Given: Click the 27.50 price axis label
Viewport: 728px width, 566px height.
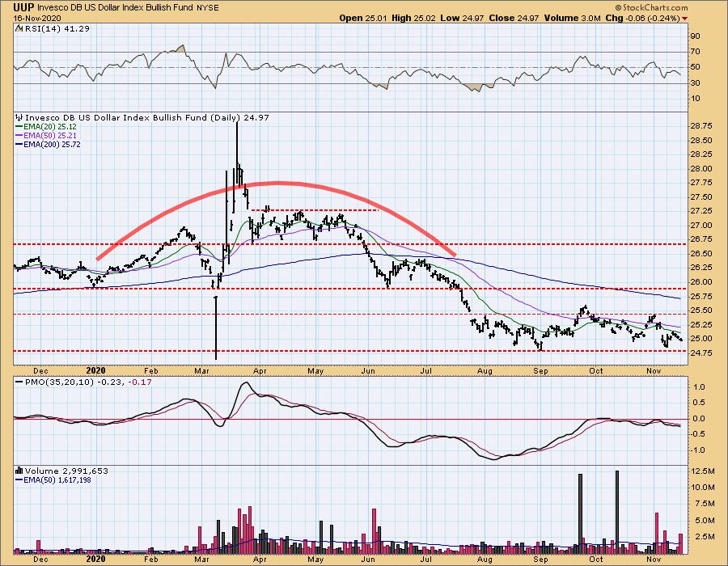Looking at the screenshot, I should 701,197.
